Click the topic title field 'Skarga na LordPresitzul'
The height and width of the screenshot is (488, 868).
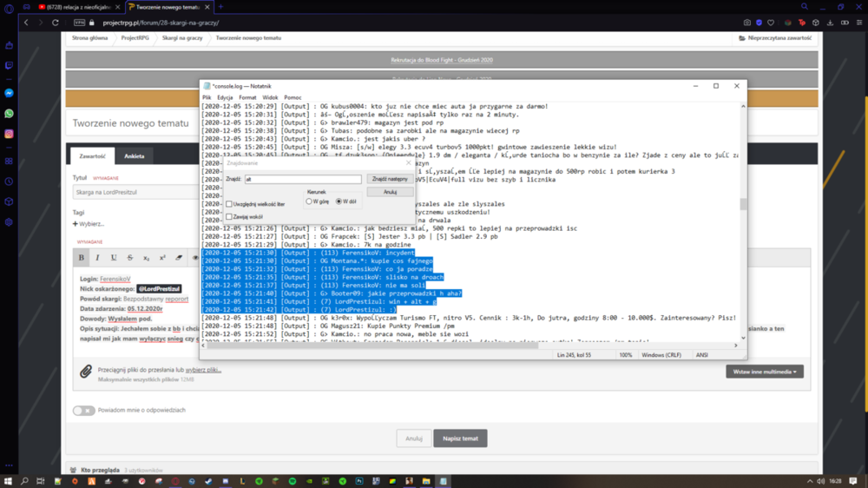point(135,192)
